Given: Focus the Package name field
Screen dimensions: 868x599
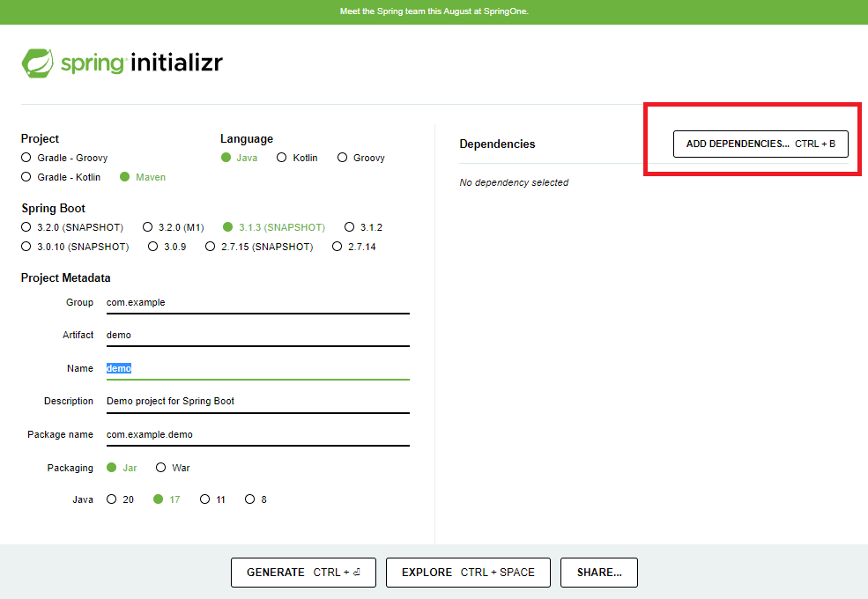Looking at the screenshot, I should [258, 434].
